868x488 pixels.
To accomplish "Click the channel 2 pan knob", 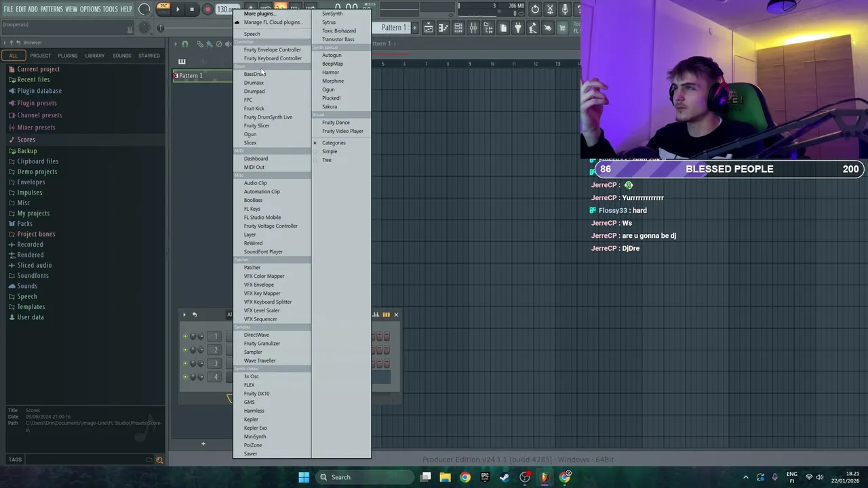I will point(193,350).
